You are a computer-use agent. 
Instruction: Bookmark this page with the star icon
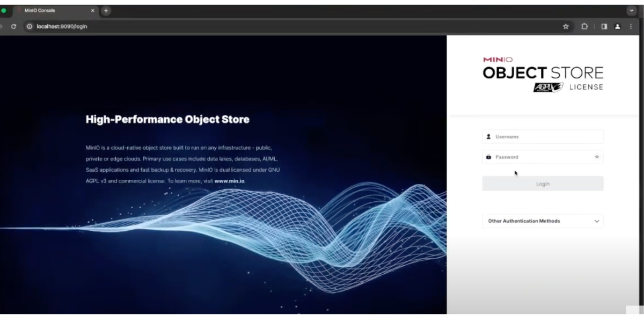click(566, 26)
